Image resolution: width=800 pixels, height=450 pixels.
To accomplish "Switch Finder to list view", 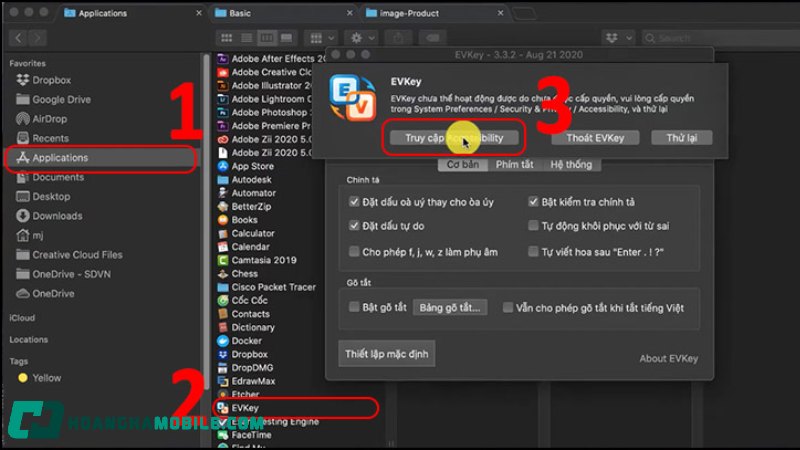I will [x=246, y=37].
